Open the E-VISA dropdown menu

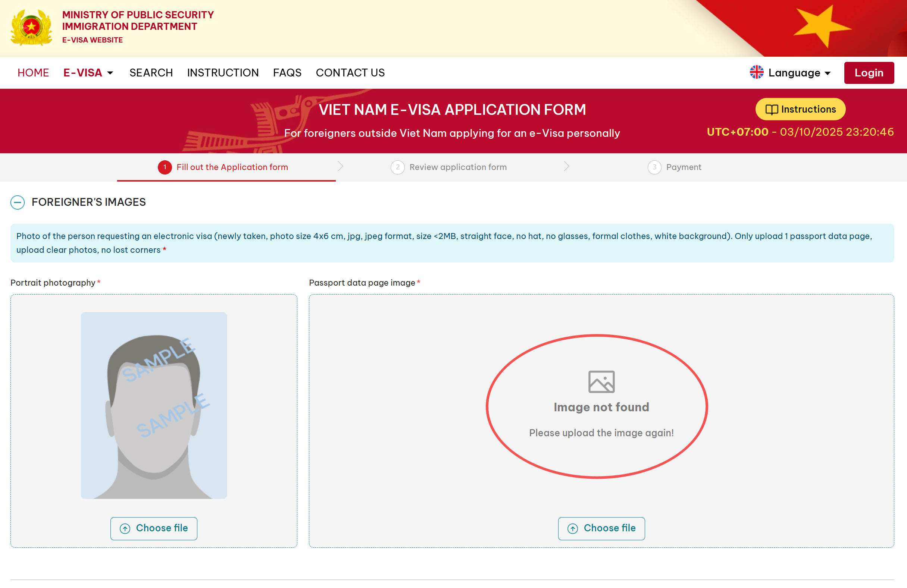point(88,73)
